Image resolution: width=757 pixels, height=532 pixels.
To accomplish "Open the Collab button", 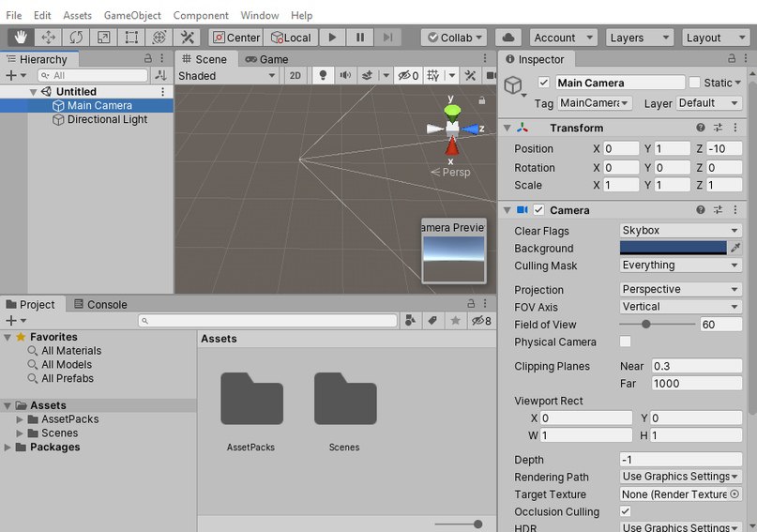I will (454, 38).
